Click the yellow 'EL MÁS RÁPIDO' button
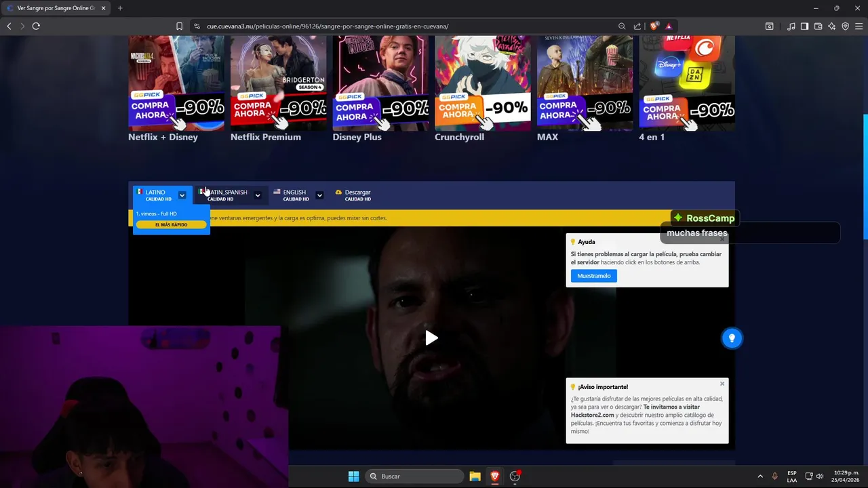Image resolution: width=868 pixels, height=488 pixels. point(171,224)
